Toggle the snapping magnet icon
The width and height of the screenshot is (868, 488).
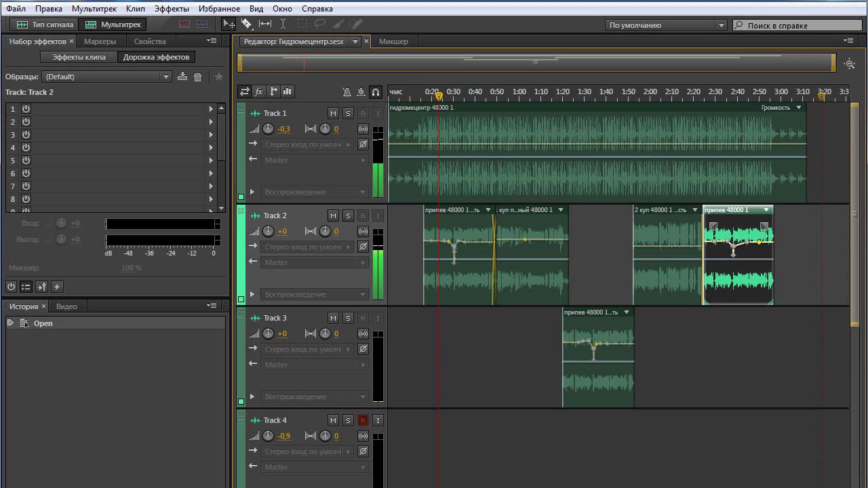(x=376, y=91)
